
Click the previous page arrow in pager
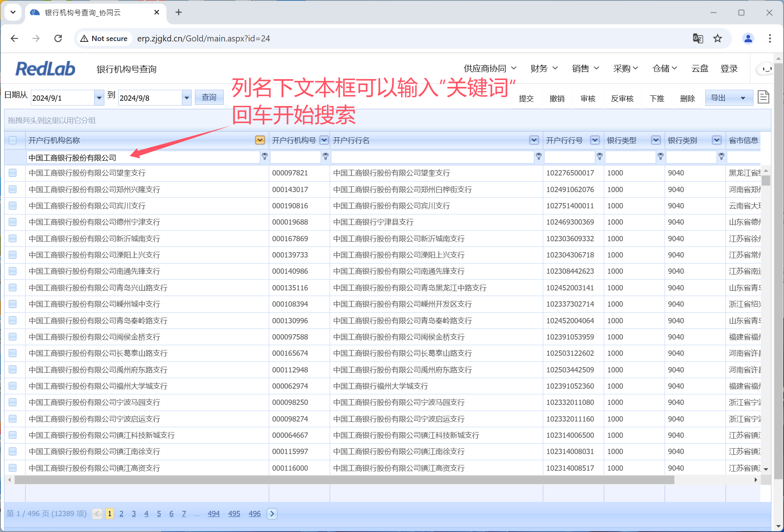coord(97,514)
